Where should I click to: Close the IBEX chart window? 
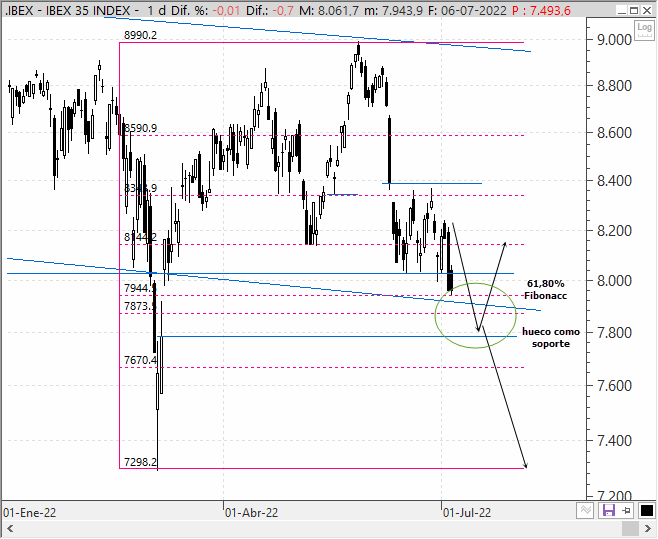[648, 10]
